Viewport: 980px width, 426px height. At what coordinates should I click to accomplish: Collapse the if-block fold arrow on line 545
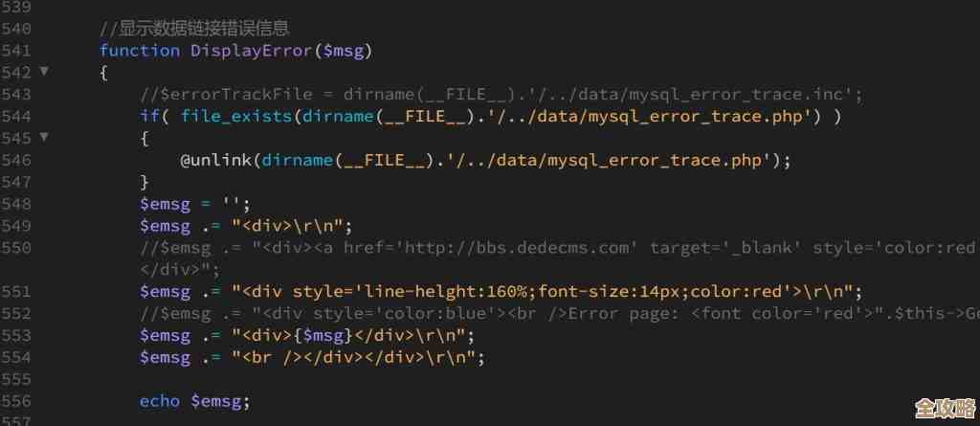point(43,138)
